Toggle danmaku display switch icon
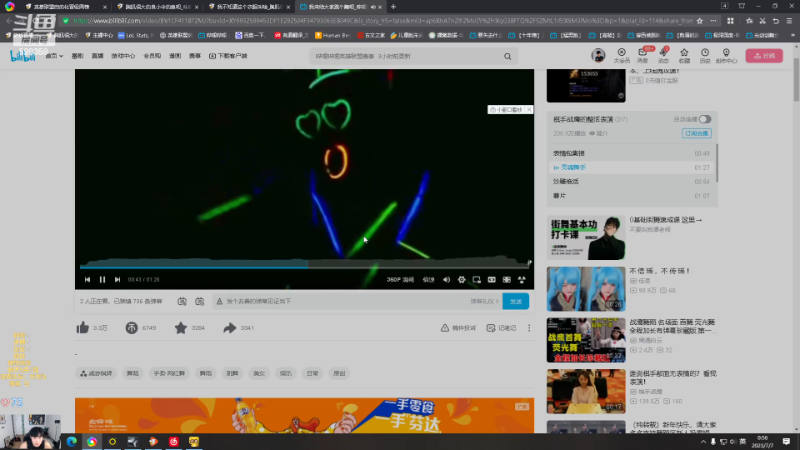The image size is (800, 450). [182, 302]
